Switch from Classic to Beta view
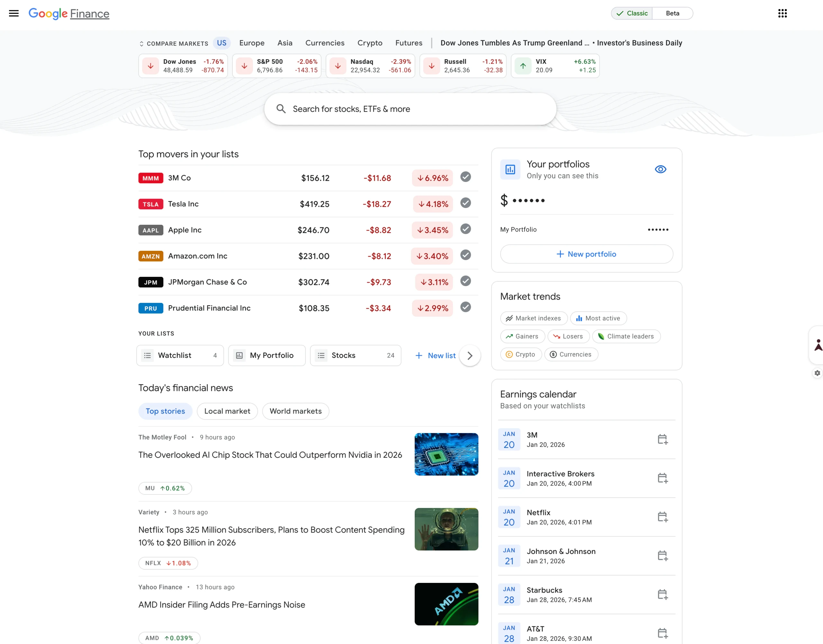 673,13
